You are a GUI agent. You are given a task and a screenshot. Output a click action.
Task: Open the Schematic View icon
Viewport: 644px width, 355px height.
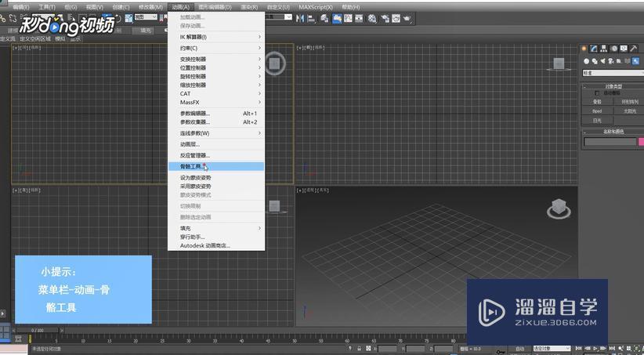tap(359, 18)
